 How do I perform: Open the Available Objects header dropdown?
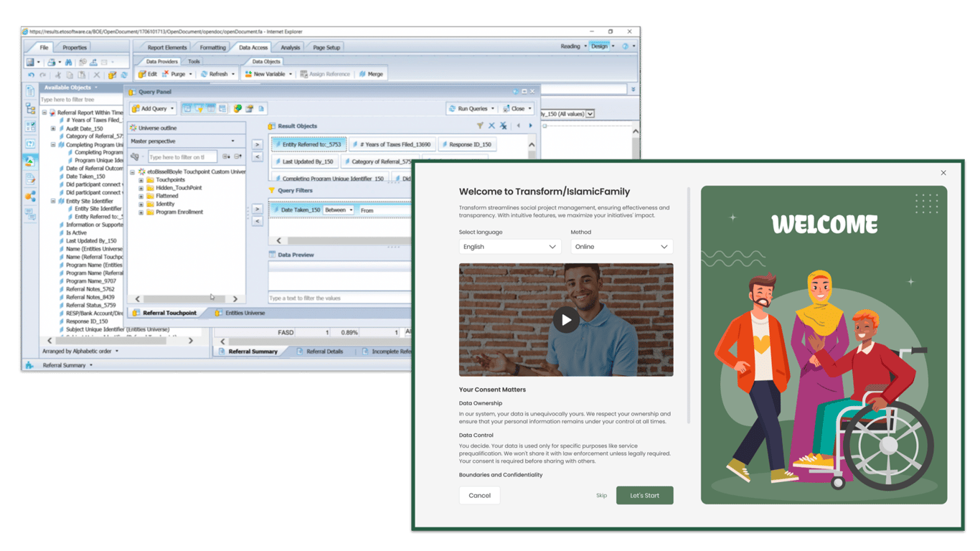click(x=96, y=88)
